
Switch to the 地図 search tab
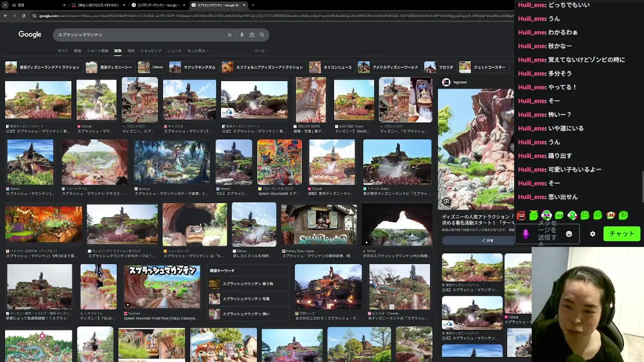(131, 51)
